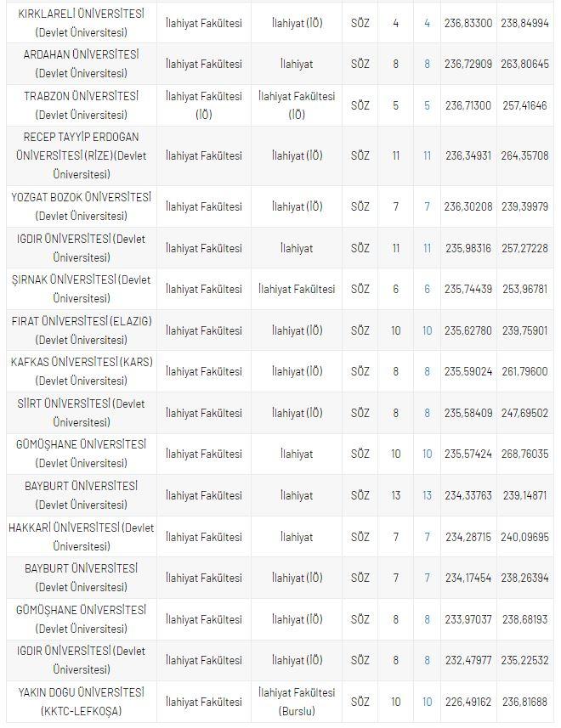
Task: Click the Yakın Doğu Üniversitesi (KKTC-Lefkoşa) cell
Action: (82, 702)
